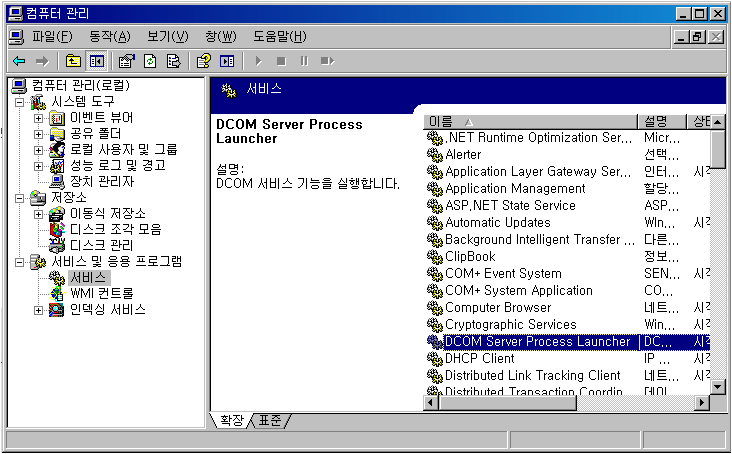Open the Properties toolbar icon
The image size is (732, 454).
(x=126, y=61)
